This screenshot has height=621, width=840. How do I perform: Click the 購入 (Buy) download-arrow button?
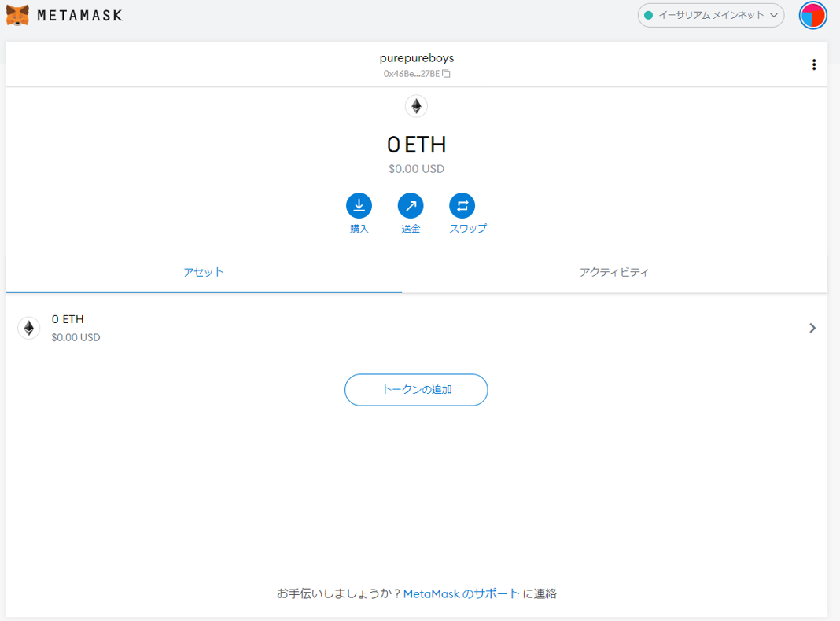[x=359, y=206]
